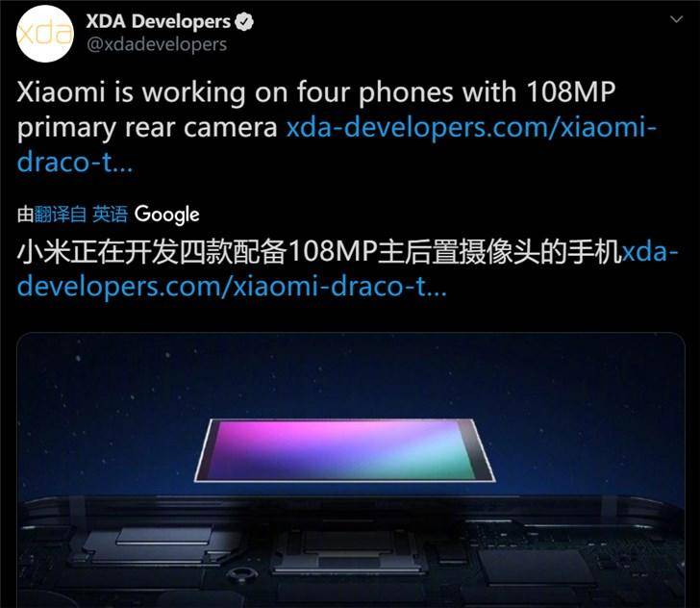
Task: Open the @xdadevelopers handle
Action: click(157, 44)
